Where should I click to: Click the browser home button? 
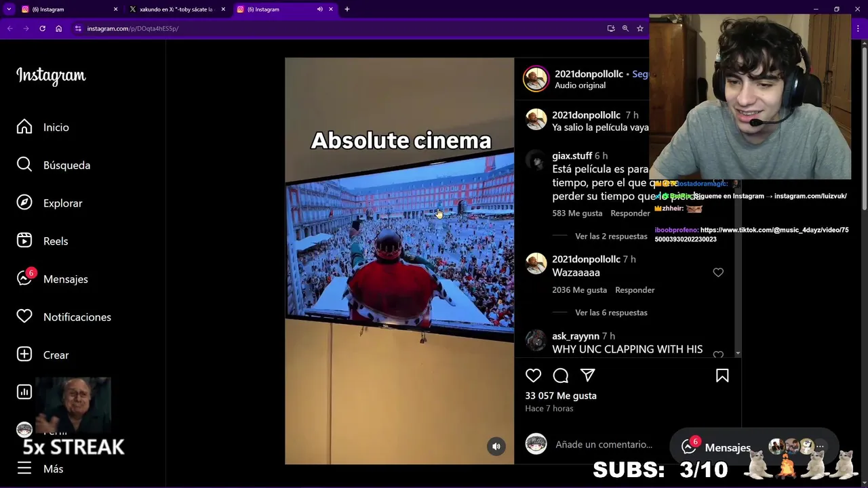[58, 28]
